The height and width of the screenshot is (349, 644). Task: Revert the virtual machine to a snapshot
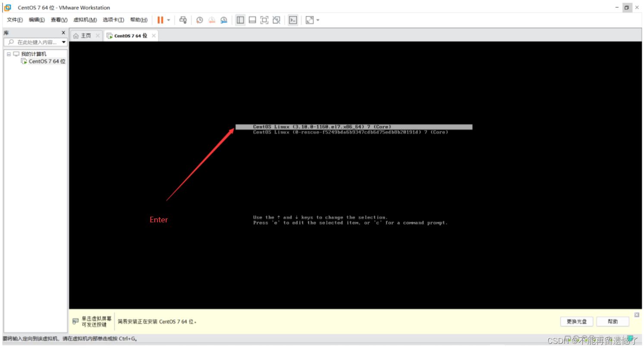[211, 20]
